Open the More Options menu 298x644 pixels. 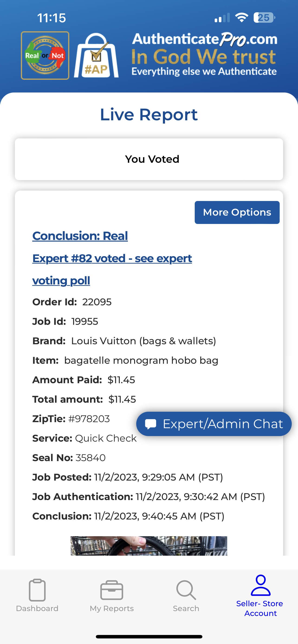click(x=237, y=213)
